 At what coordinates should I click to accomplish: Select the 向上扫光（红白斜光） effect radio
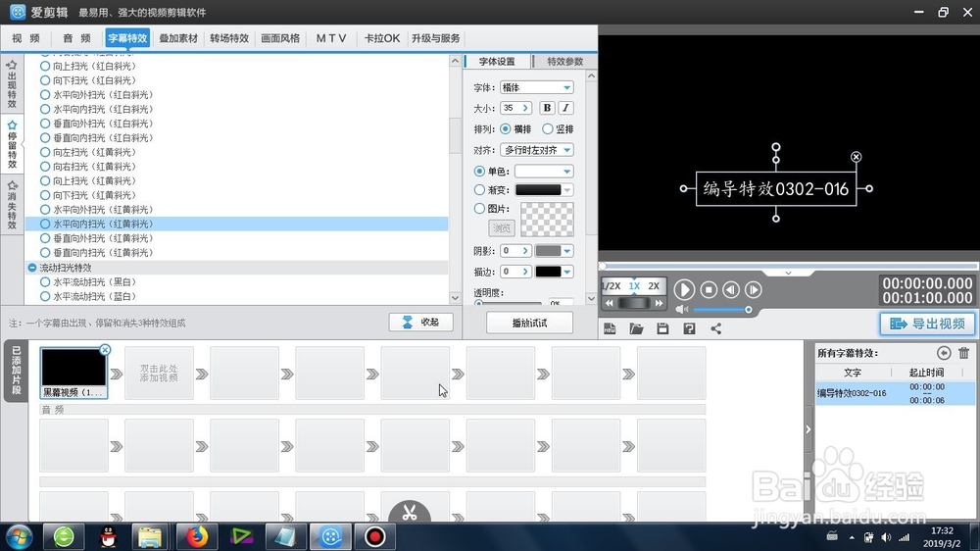point(45,66)
